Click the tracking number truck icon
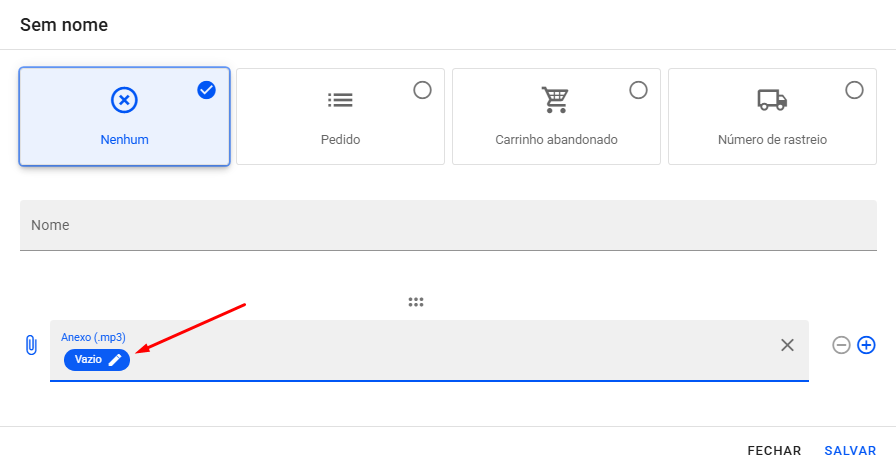This screenshot has width=896, height=473. click(x=771, y=100)
